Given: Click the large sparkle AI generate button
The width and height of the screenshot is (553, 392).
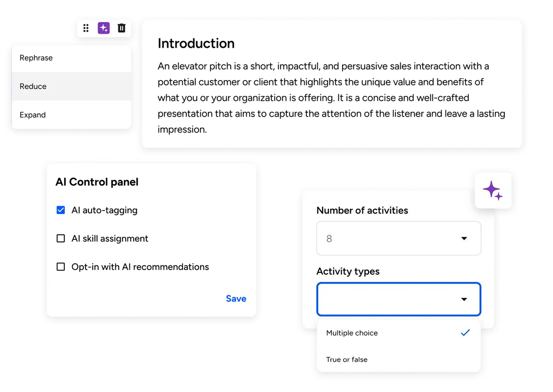Looking at the screenshot, I should 492,191.
